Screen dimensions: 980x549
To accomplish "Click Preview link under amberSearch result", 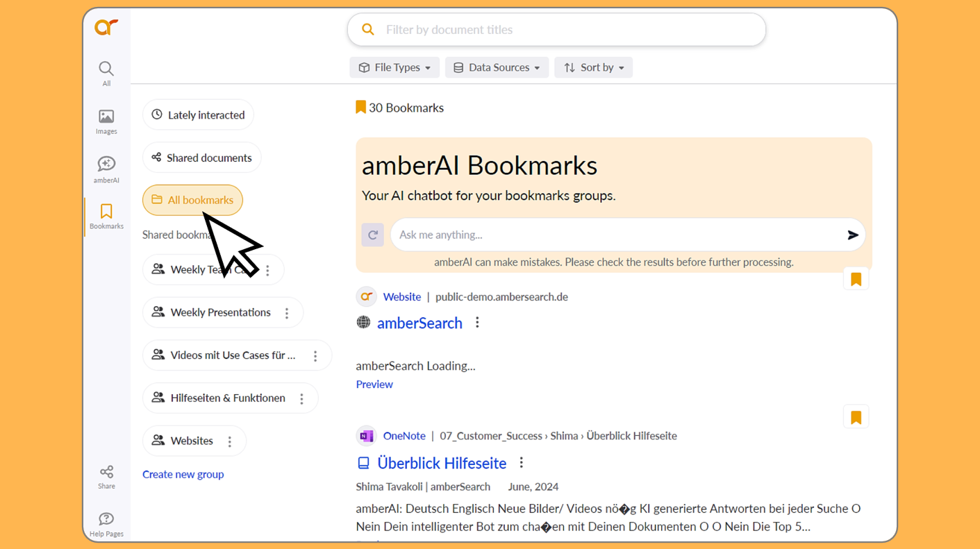I will (374, 384).
